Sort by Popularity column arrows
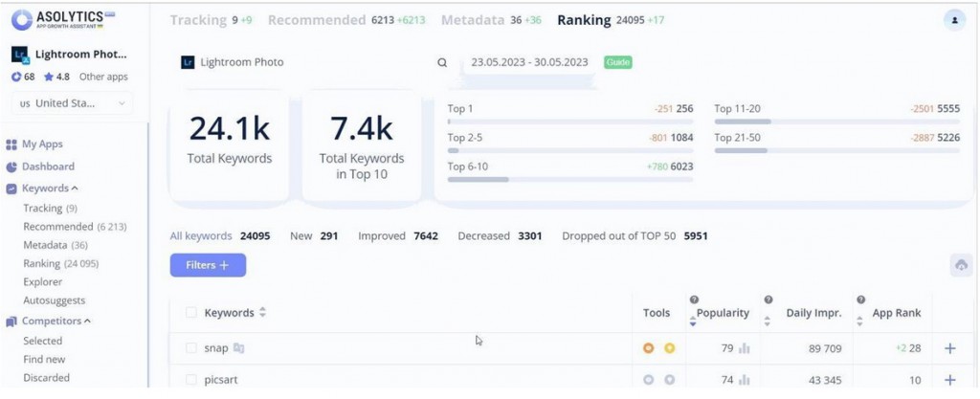Image resolution: width=980 pixels, height=399 pixels. click(x=693, y=321)
